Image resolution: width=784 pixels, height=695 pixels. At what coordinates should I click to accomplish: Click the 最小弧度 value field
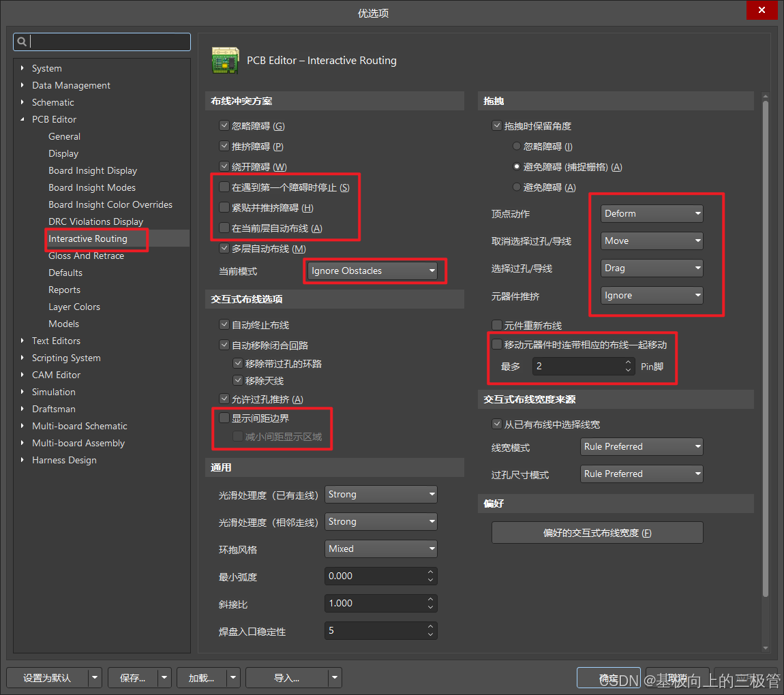click(381, 576)
